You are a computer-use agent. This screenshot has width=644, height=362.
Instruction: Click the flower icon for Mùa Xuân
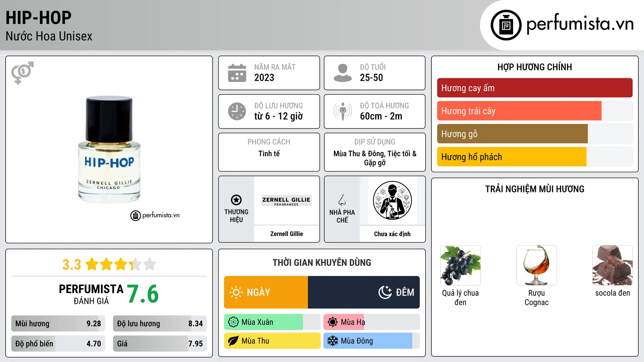(x=233, y=322)
